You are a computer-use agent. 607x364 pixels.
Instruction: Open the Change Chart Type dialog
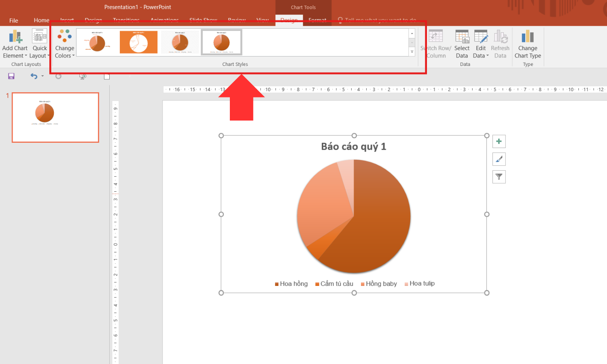528,44
